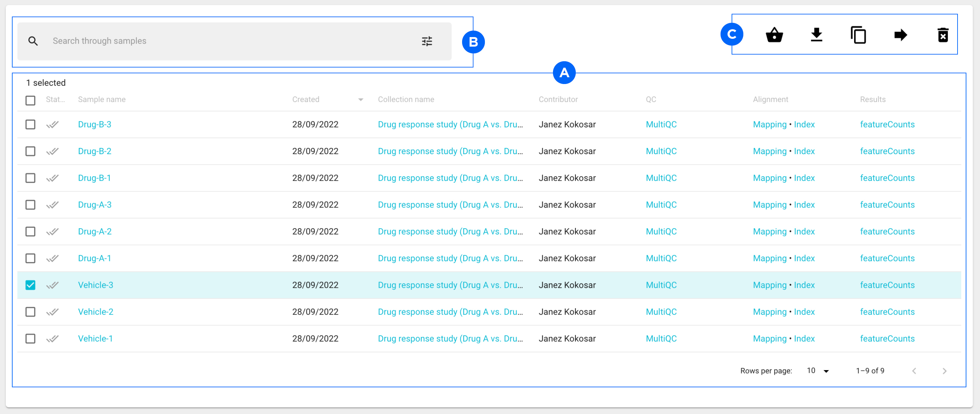
Task: Sort by the Sample name column header
Action: tap(102, 99)
